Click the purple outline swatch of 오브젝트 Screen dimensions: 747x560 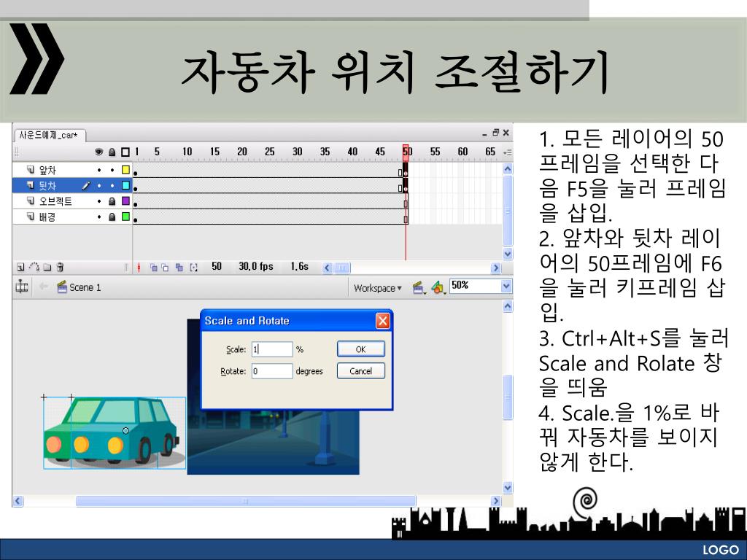[125, 201]
